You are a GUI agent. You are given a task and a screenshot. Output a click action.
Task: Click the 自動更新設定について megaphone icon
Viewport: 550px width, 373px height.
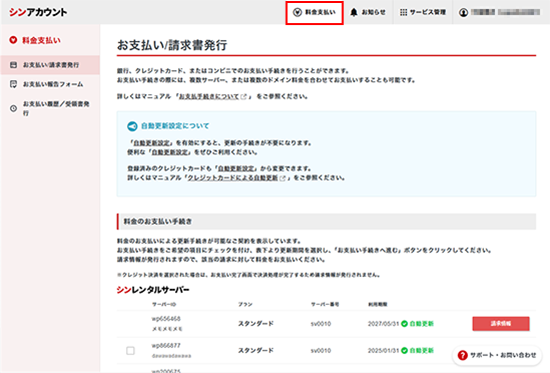click(132, 126)
